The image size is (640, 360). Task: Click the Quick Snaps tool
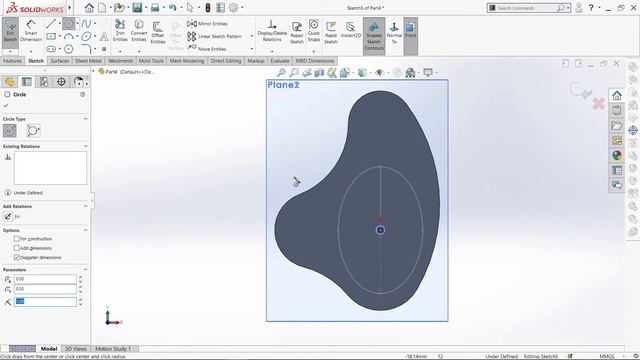(313, 31)
